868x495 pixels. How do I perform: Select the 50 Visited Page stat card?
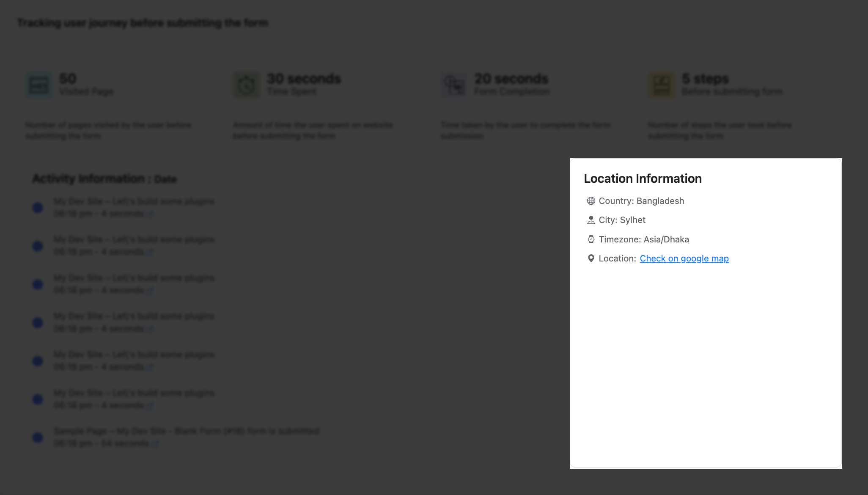(118, 106)
